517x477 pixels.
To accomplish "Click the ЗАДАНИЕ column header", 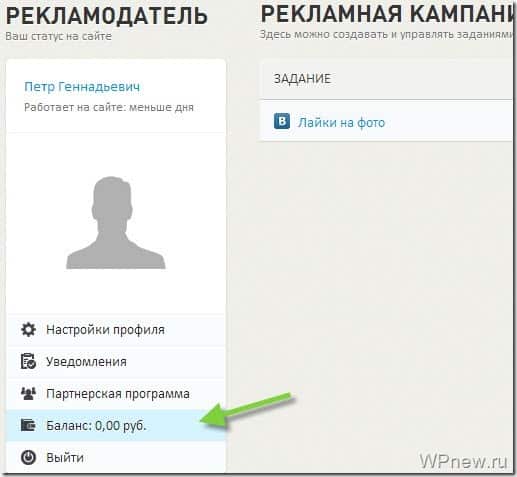I will [302, 79].
